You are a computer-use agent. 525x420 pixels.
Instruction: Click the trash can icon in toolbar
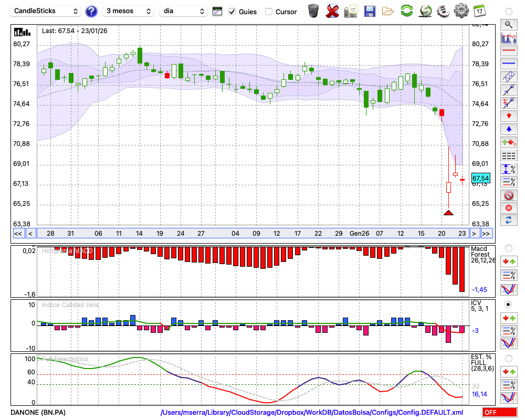click(313, 11)
